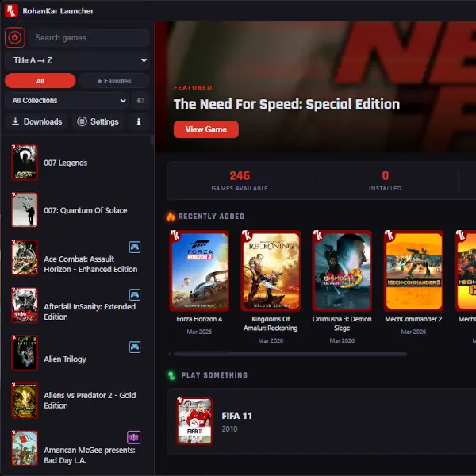Click the 246 Games Available stat
The image size is (476, 476).
pyautogui.click(x=240, y=181)
